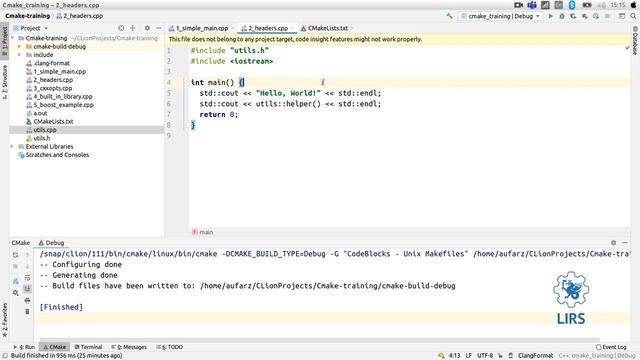The image size is (640, 360).
Task: Click cursor position 4:13 in status bar
Action: point(454,356)
